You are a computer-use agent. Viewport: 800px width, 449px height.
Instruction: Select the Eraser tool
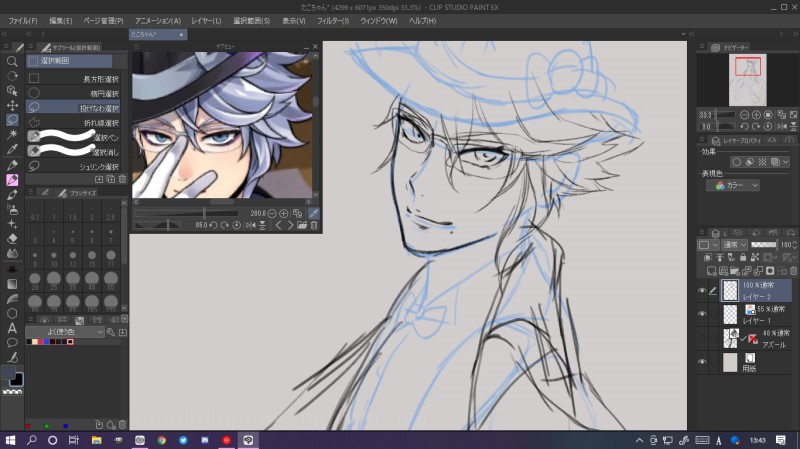pos(12,239)
